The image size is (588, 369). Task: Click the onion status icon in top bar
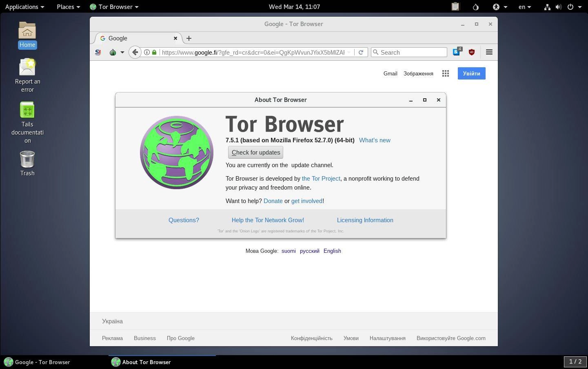475,7
